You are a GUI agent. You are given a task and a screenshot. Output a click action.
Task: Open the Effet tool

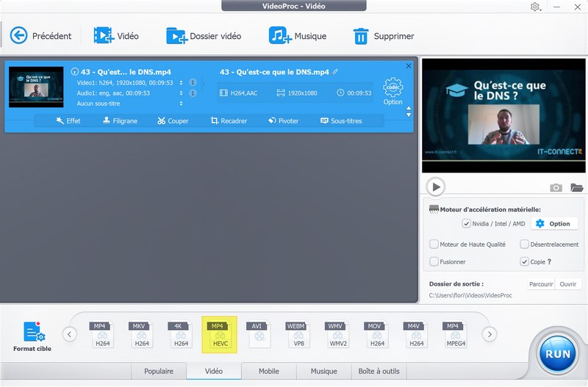[68, 120]
